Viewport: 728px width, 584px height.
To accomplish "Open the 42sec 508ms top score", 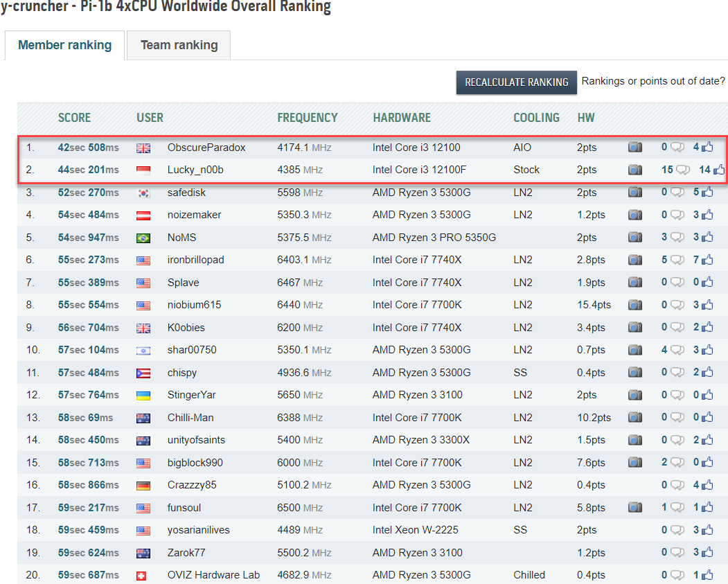I will click(x=88, y=148).
